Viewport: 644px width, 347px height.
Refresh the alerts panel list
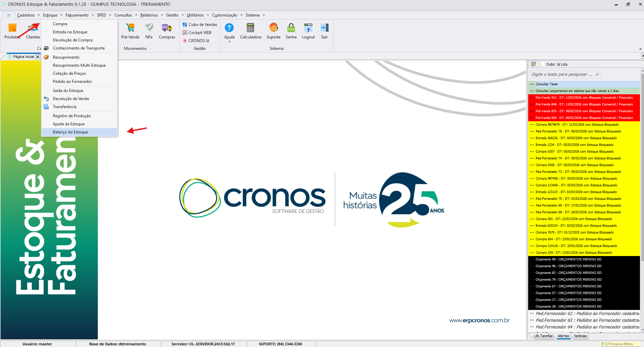point(533,64)
